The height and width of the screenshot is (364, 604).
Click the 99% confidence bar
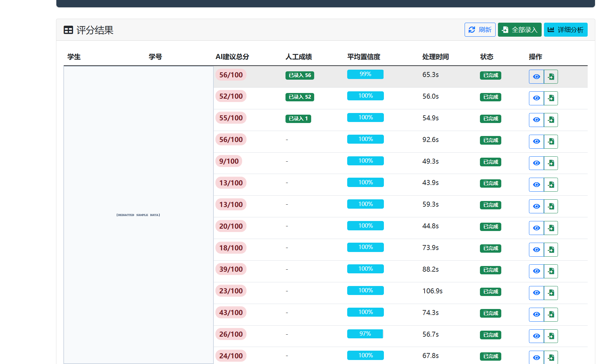tap(365, 74)
